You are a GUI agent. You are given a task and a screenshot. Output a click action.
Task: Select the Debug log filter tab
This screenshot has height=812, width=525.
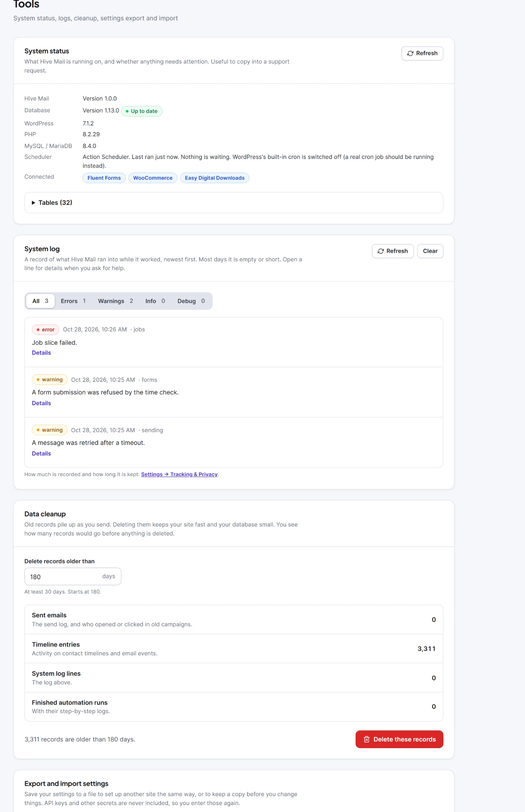191,301
